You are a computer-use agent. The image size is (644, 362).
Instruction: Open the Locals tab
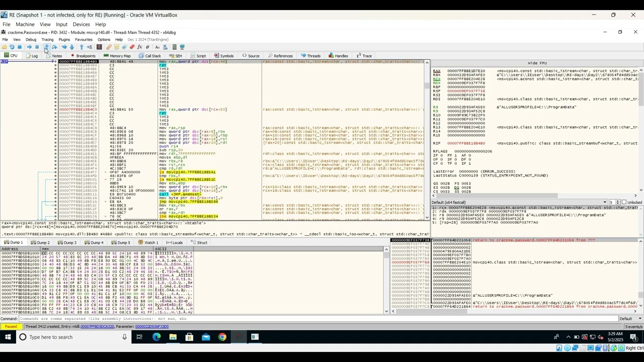[174, 243]
